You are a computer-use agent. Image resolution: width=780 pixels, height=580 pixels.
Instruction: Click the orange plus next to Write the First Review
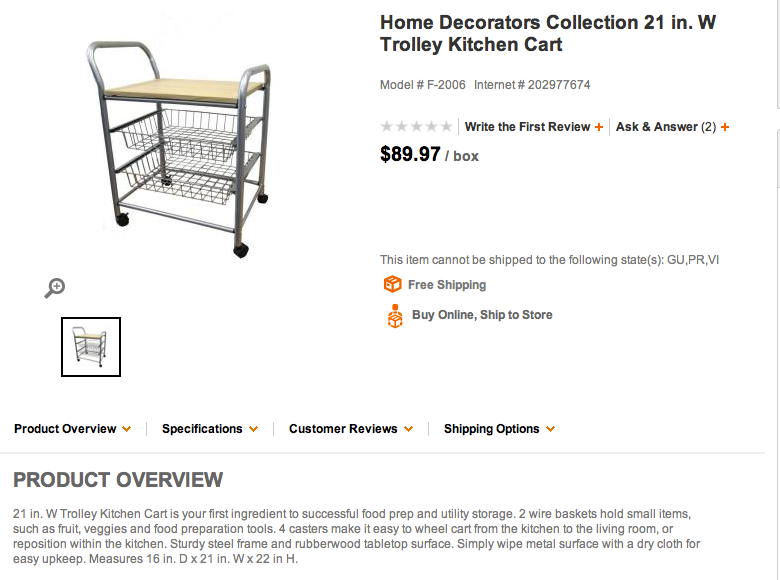coord(598,127)
